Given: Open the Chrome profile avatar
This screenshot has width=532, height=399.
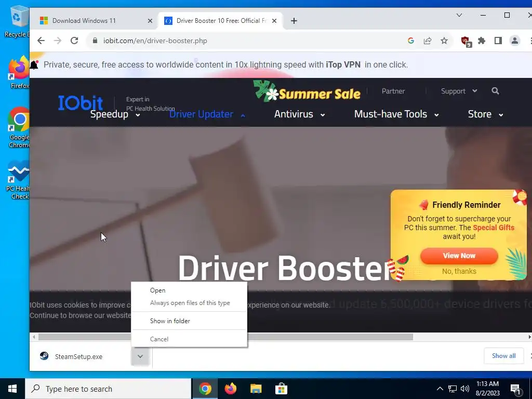Looking at the screenshot, I should click(515, 41).
